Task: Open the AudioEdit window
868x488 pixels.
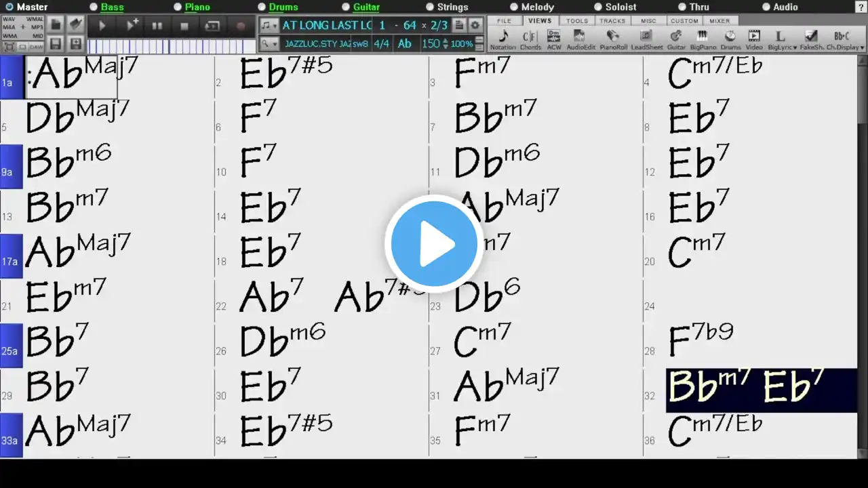Action: click(580, 40)
